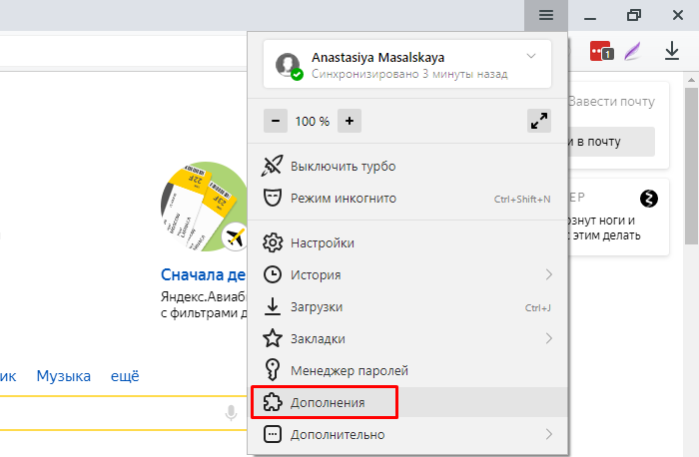The width and height of the screenshot is (699, 457).
Task: Click the password manager key icon
Action: [272, 370]
